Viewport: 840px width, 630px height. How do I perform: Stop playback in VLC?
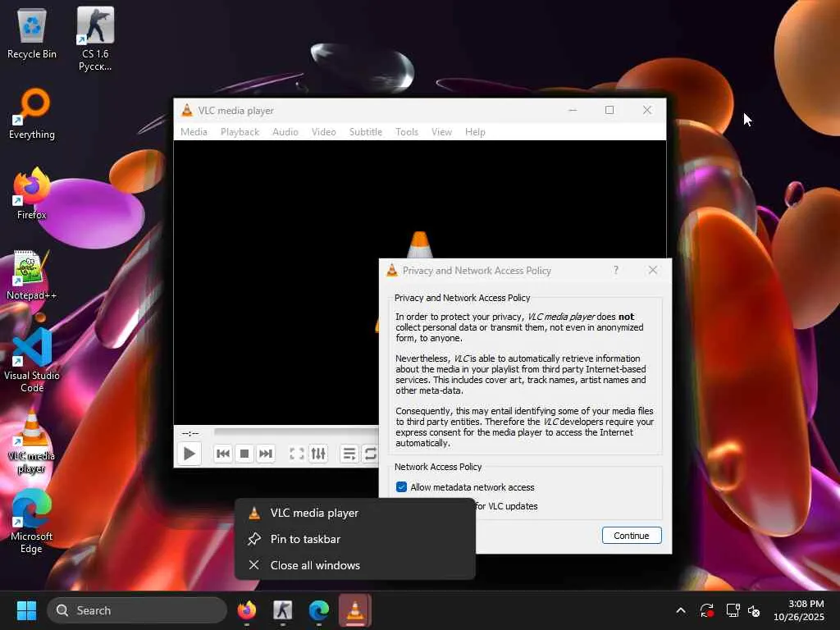244,454
